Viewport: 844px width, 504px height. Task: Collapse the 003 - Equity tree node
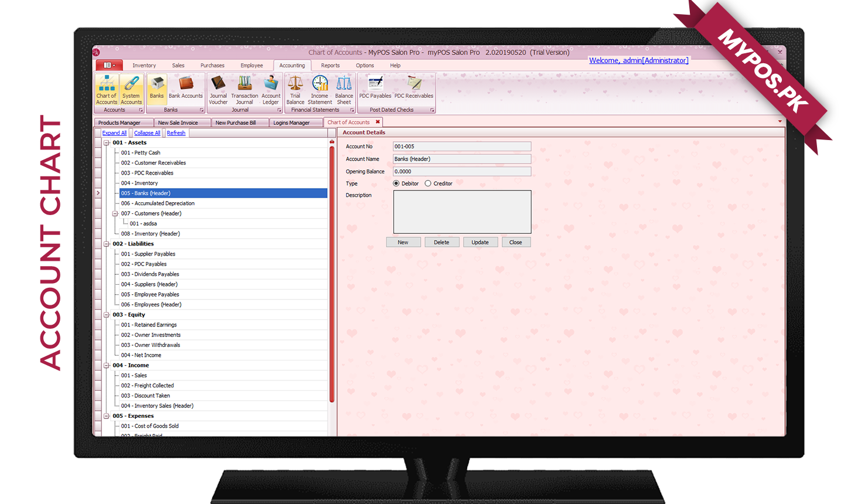pyautogui.click(x=107, y=315)
